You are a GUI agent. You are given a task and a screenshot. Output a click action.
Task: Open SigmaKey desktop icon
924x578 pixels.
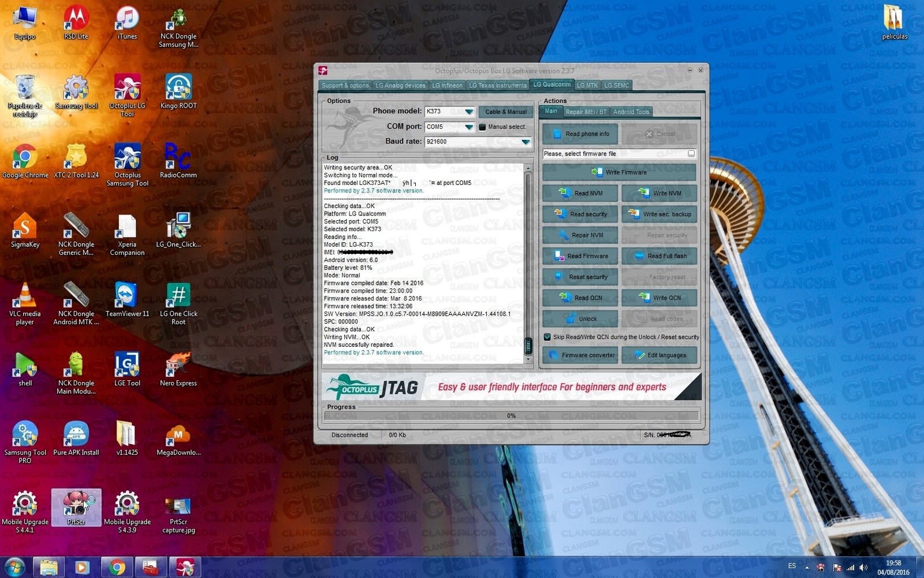[25, 231]
